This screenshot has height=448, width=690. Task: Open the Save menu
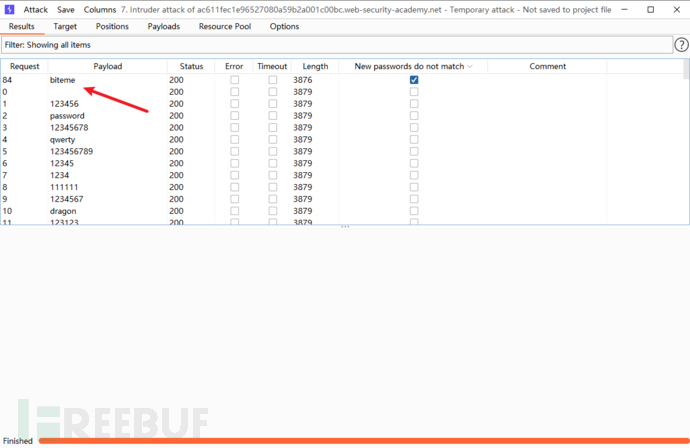pyautogui.click(x=67, y=9)
